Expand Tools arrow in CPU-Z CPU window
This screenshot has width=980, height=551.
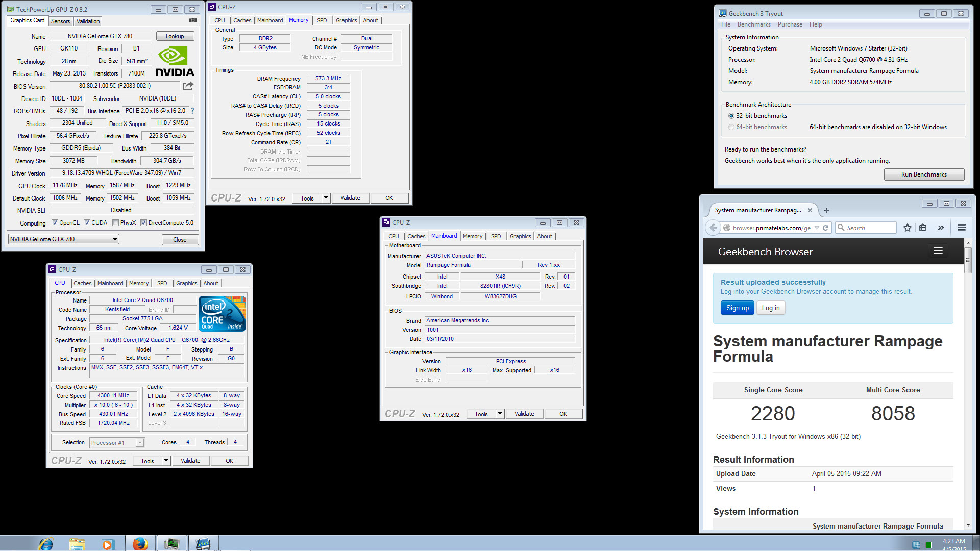[166, 461]
